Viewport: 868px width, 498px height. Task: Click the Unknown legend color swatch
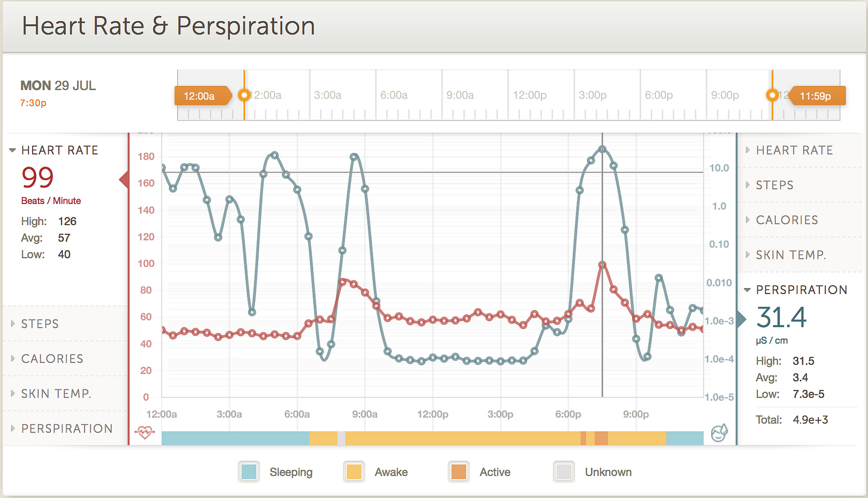564,472
